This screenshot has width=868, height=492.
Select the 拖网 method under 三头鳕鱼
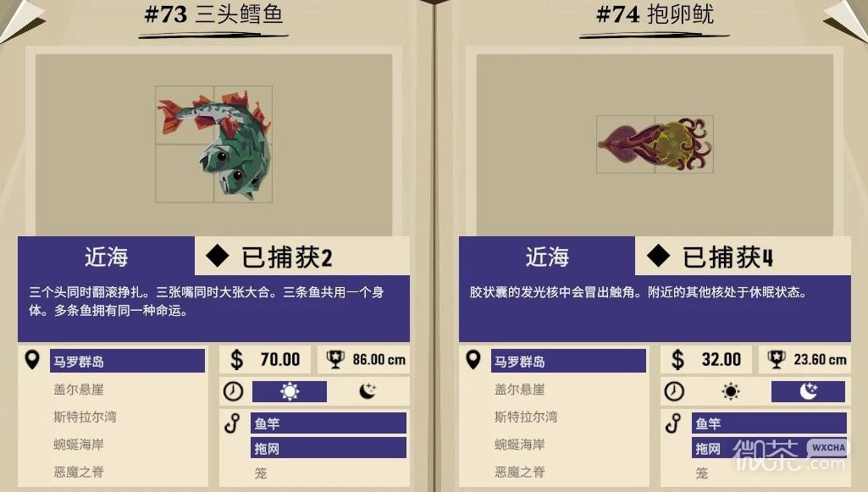[x=329, y=448]
